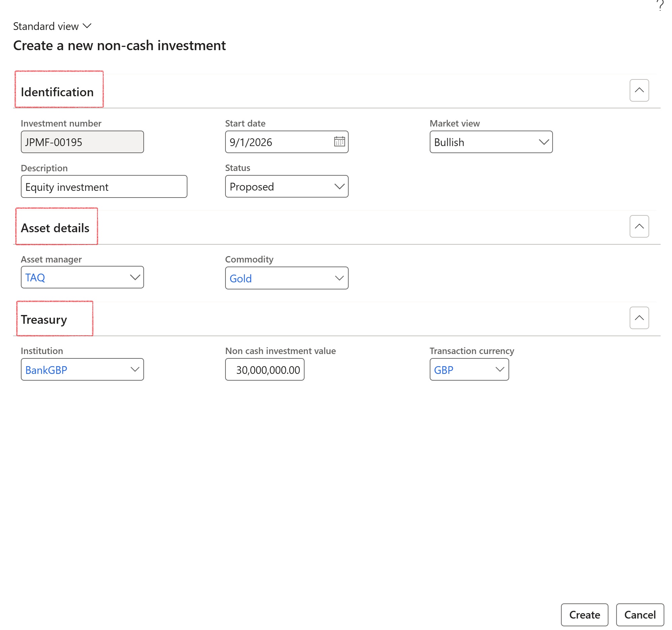This screenshot has height=630, width=672.
Task: Click the Transaction currency label
Action: pos(471,351)
